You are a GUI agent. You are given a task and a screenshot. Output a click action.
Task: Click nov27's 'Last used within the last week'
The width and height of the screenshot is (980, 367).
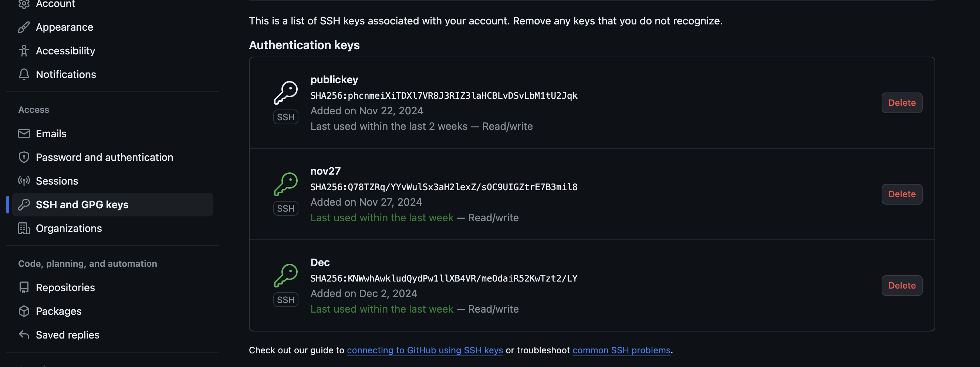point(382,218)
